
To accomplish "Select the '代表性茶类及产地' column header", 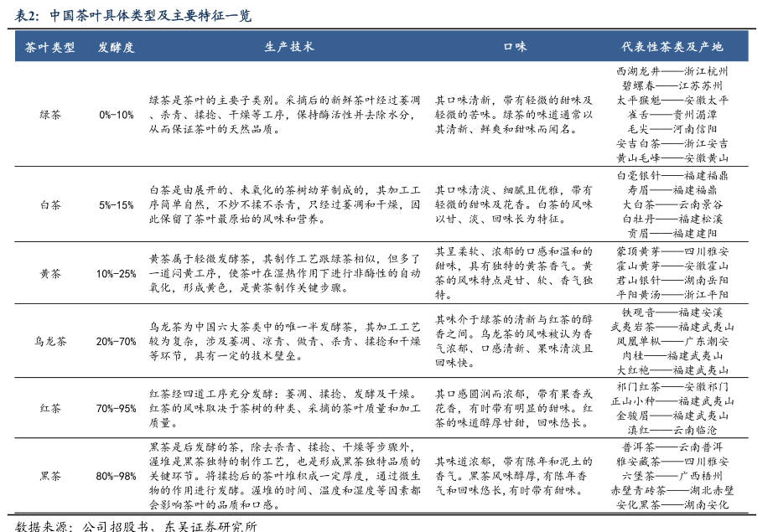I will [672, 48].
